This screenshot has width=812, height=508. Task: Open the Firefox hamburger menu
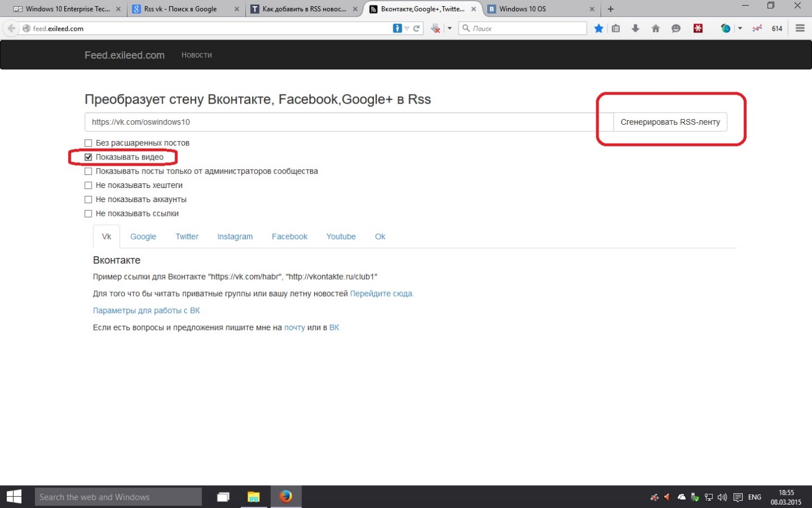(x=800, y=28)
